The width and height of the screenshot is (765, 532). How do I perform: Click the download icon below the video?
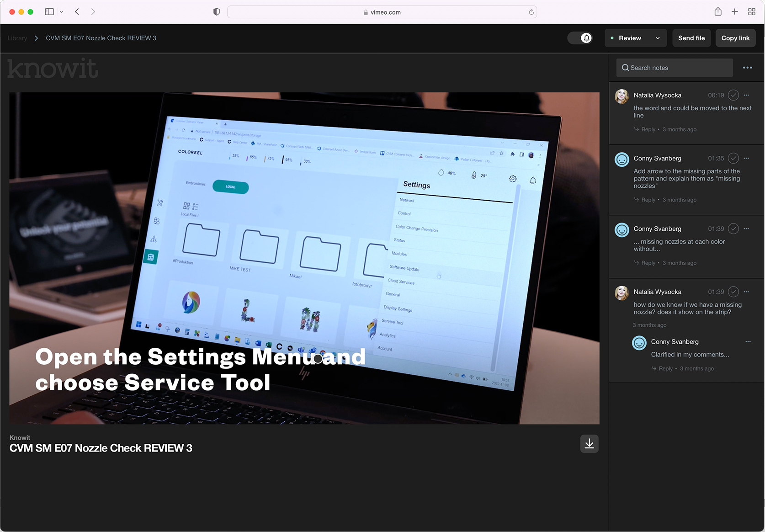[589, 443]
